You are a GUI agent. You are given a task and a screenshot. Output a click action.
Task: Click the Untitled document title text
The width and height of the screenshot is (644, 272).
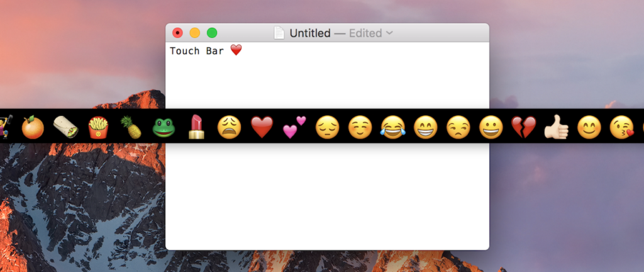tap(309, 33)
